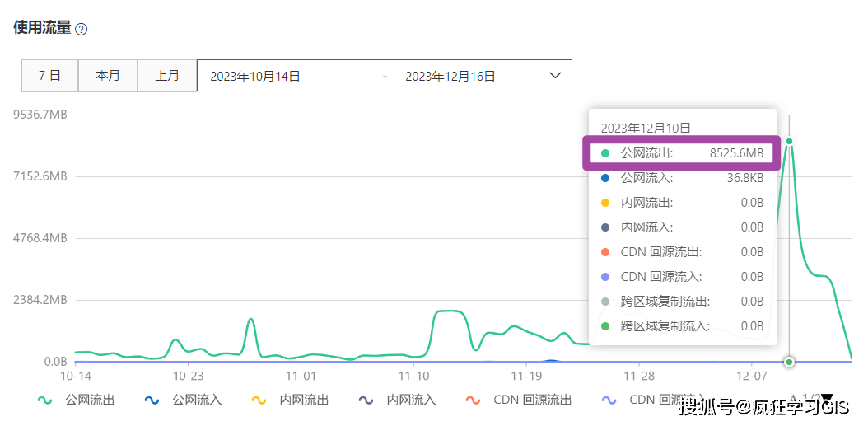
Task: Click the 11-10 date axis label
Action: pyautogui.click(x=413, y=376)
